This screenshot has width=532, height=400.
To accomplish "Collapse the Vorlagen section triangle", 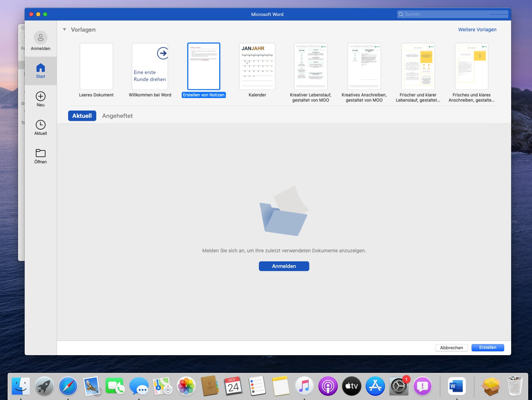I will point(64,30).
